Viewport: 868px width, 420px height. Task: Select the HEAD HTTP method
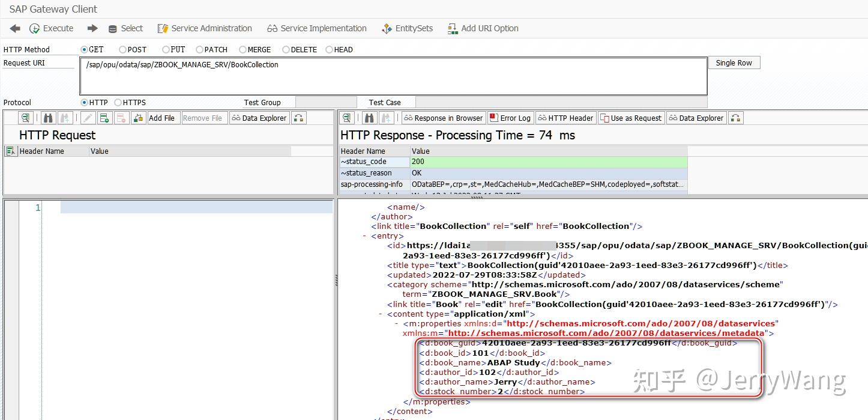pos(330,49)
